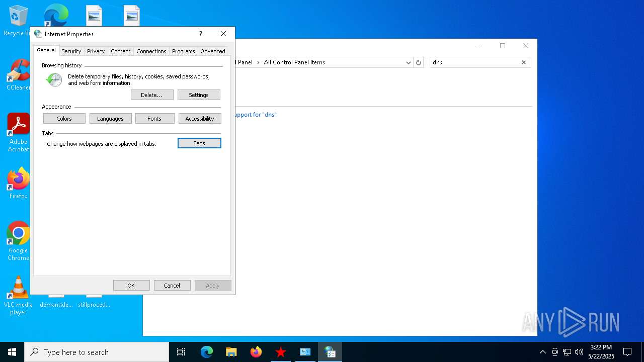This screenshot has width=644, height=362.
Task: Open the Fonts button
Action: (x=154, y=119)
